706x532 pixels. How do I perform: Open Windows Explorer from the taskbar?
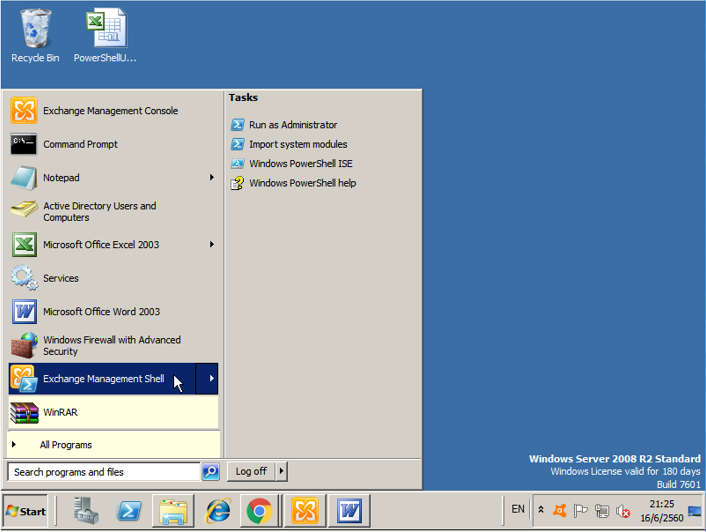click(x=173, y=510)
